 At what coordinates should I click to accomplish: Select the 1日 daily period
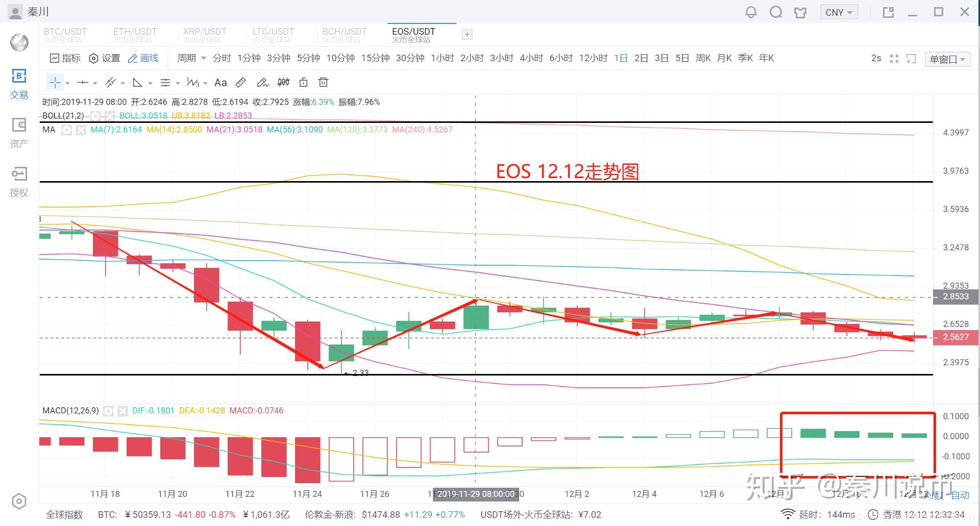tap(621, 58)
